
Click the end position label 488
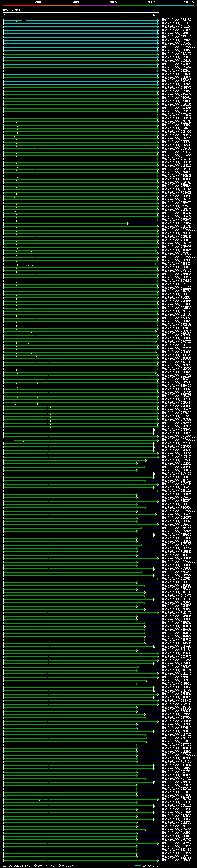[x=155, y=15]
